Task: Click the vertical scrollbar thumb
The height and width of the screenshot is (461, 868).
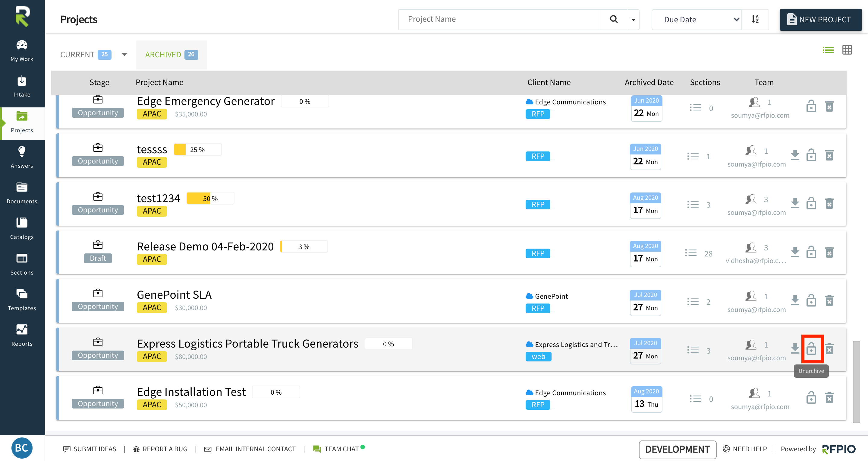Action: pyautogui.click(x=856, y=382)
